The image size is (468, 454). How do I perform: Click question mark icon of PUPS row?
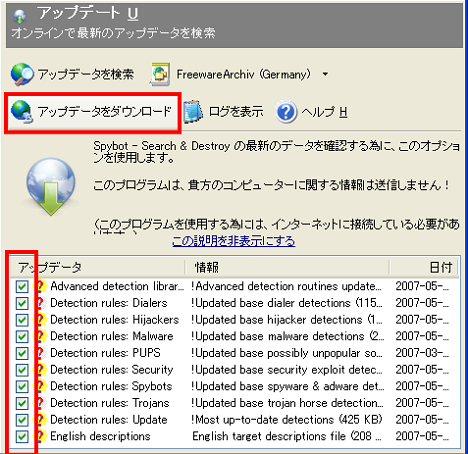point(40,353)
